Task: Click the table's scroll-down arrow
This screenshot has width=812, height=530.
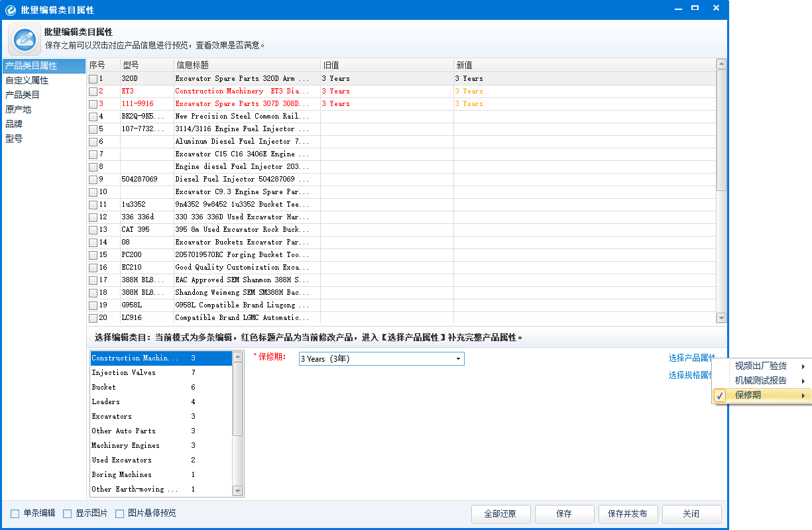Action: (x=721, y=318)
